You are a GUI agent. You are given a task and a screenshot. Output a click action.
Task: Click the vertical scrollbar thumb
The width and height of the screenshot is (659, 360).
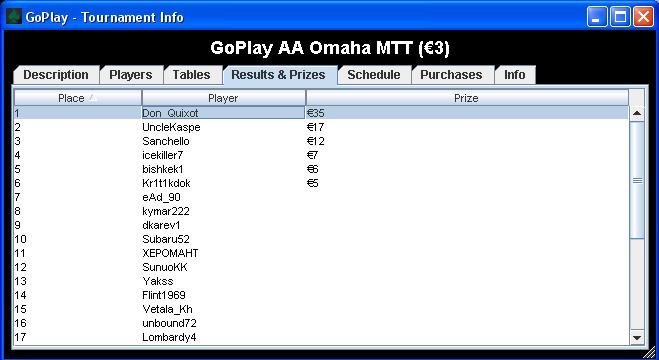point(637,180)
